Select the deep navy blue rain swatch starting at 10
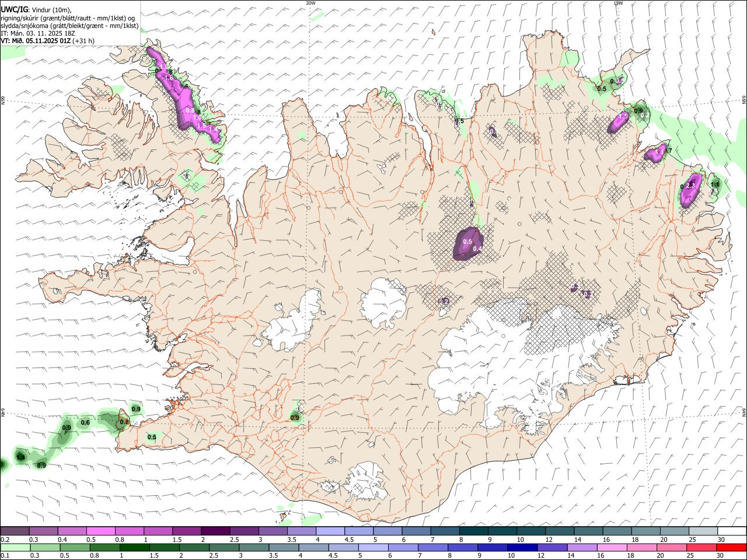Image resolution: width=747 pixels, height=560 pixels. [523, 548]
